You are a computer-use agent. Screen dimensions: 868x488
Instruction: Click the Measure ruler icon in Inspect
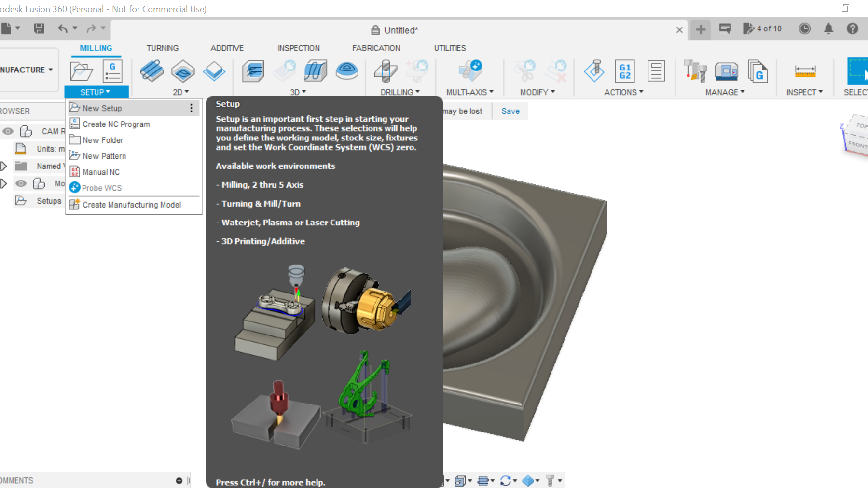[805, 71]
